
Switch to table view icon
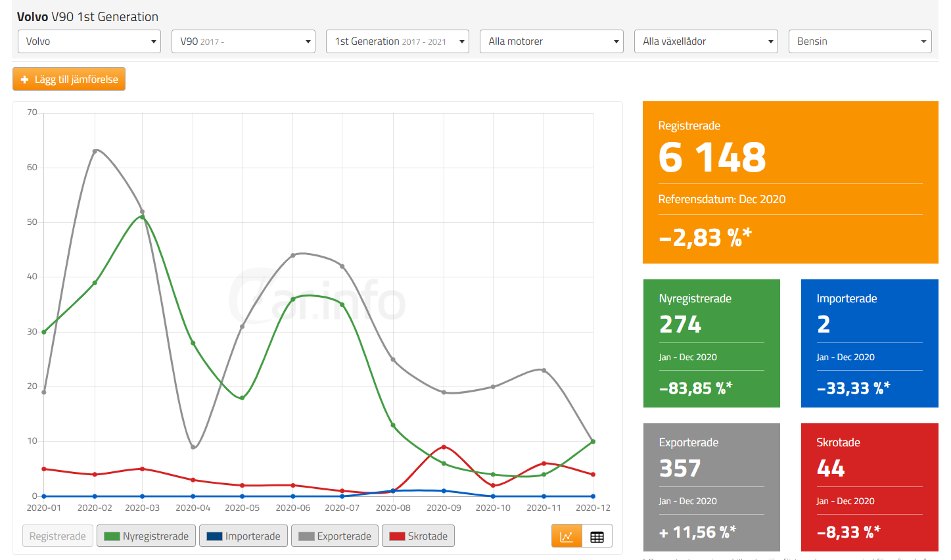597,536
